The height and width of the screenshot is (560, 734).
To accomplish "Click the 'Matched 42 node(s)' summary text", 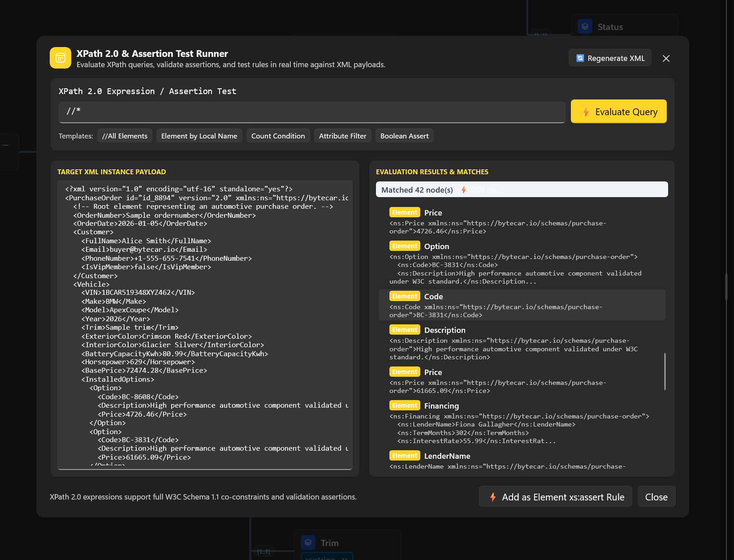I will 417,190.
